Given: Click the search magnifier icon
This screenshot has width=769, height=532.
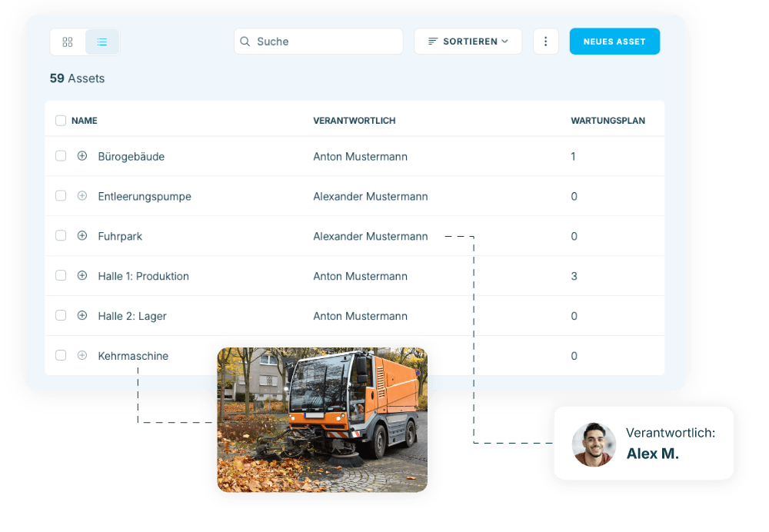Looking at the screenshot, I should point(245,42).
